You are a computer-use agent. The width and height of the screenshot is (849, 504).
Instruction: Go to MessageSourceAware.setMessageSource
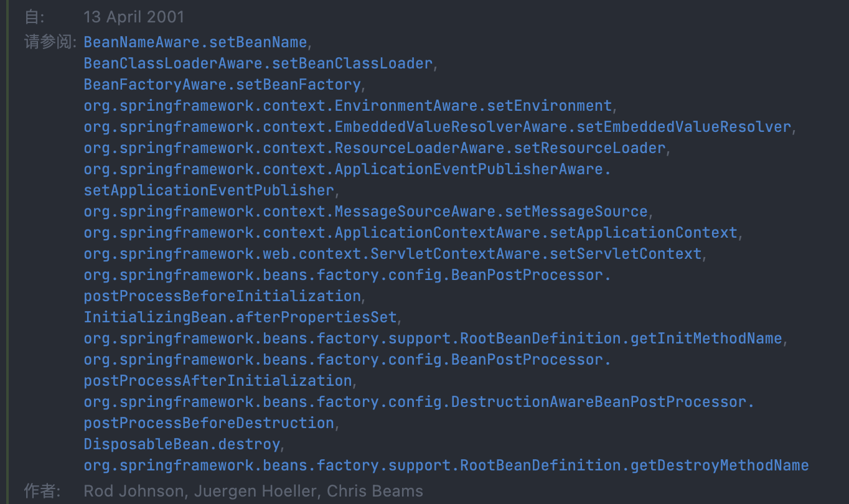pyautogui.click(x=365, y=212)
